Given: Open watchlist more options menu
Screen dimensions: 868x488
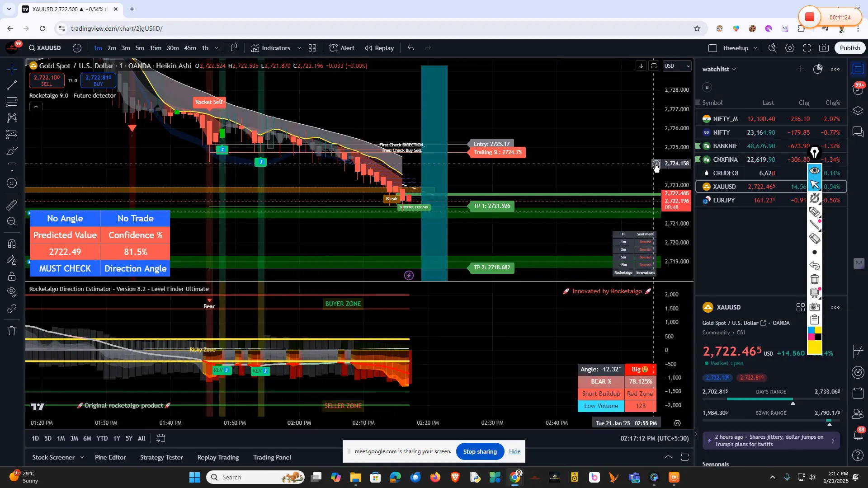Looking at the screenshot, I should click(x=835, y=69).
